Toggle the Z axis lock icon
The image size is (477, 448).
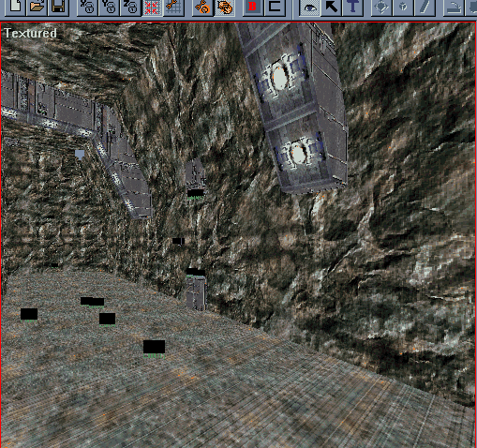pyautogui.click(x=130, y=7)
